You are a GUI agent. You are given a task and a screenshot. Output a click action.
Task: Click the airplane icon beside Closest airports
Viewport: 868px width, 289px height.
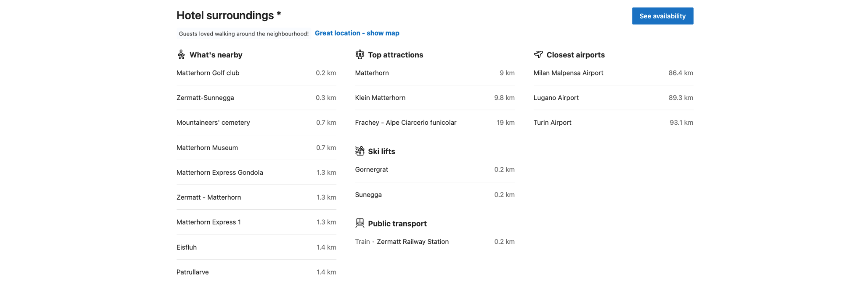coord(538,54)
